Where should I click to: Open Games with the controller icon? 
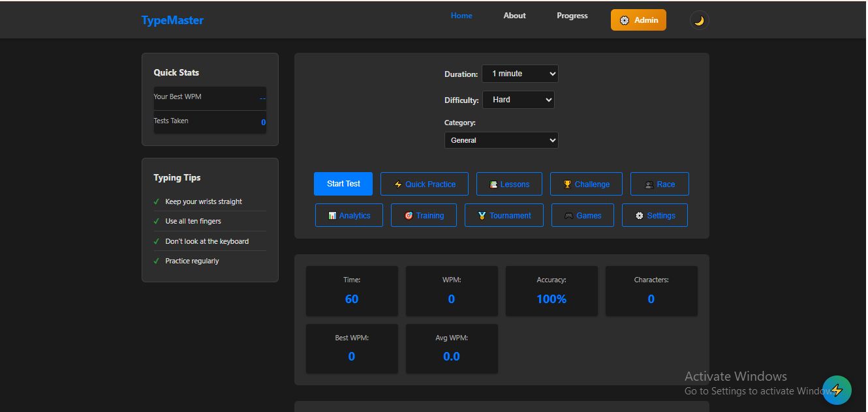coord(568,216)
